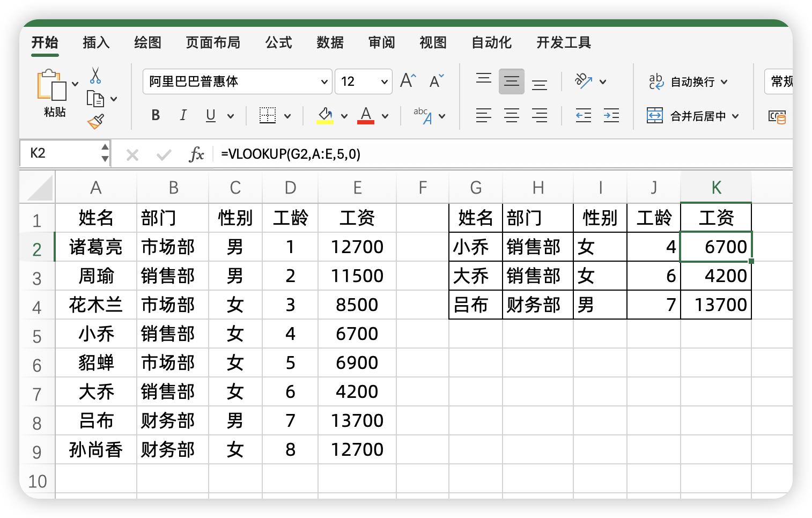
Task: Toggle Italic formatting
Action: tap(183, 115)
